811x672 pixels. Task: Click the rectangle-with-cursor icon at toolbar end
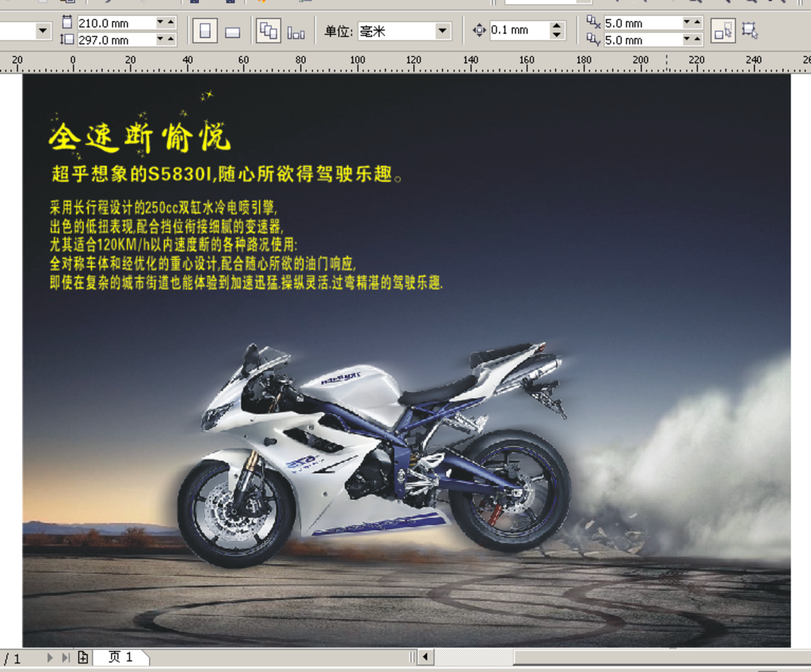coord(749,31)
